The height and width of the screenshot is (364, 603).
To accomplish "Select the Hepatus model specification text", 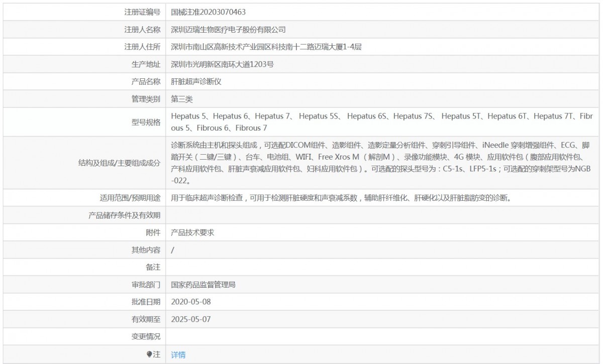I will coord(382,122).
